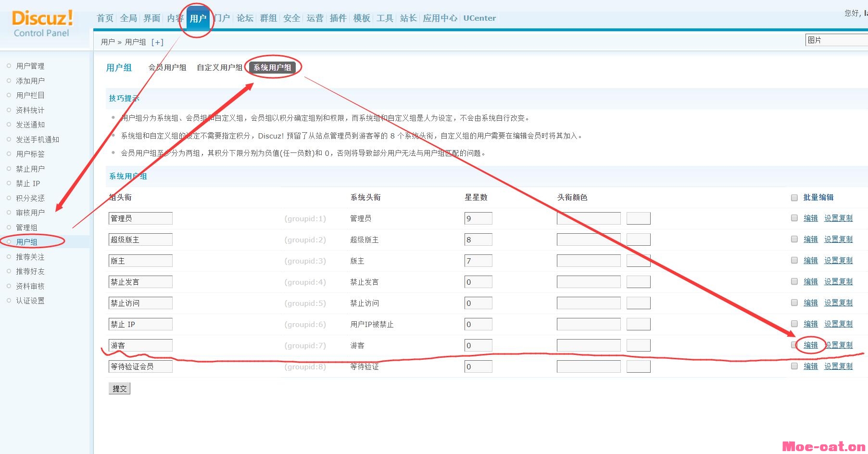Screen dimensions: 868x454
Task: Open the 全局 top menu
Action: (128, 18)
